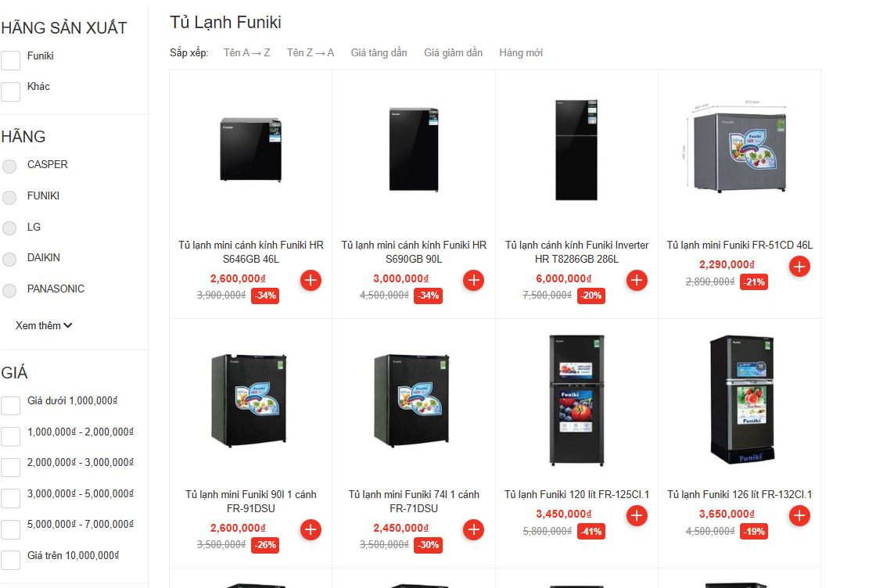
Task: Sort products by Tên A→Z
Action: 247,52
